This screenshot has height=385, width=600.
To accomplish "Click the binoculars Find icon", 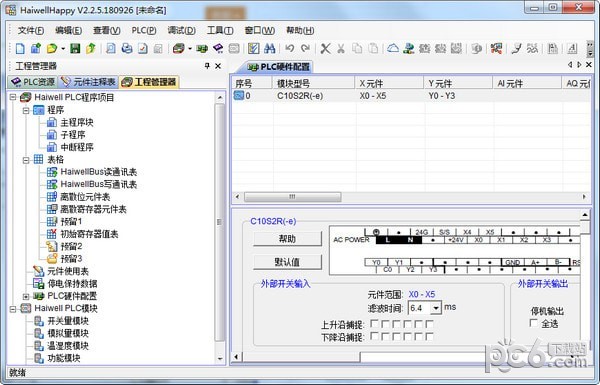I will point(269,49).
